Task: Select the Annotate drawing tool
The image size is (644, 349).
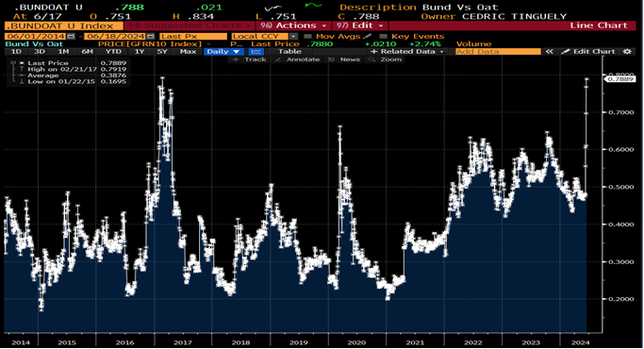Action: (297, 59)
